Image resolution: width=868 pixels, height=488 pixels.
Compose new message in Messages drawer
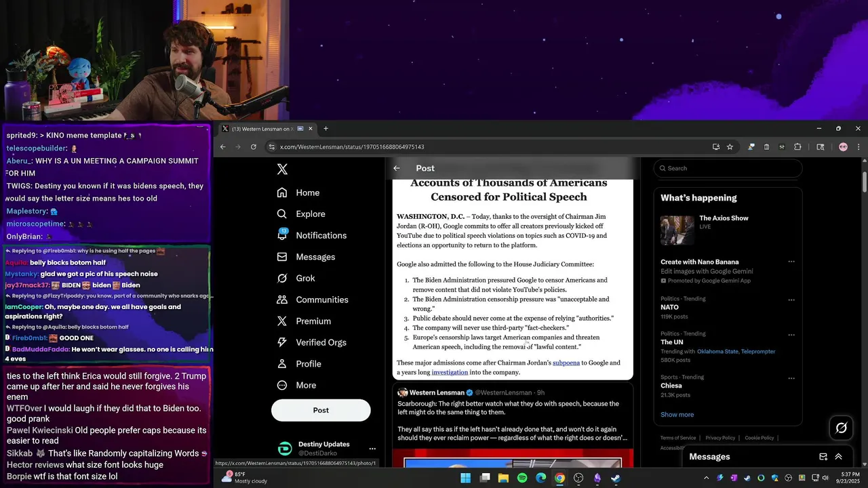(x=823, y=457)
